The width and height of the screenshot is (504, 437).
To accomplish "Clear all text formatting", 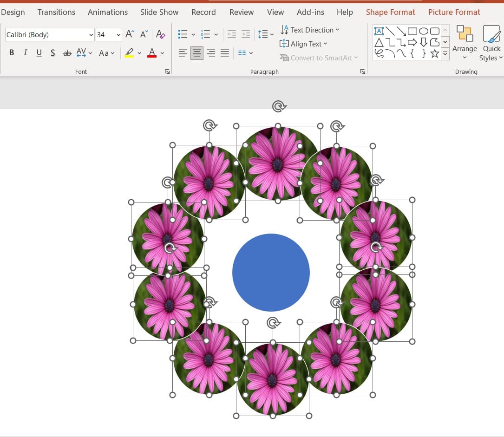I will pyautogui.click(x=160, y=34).
